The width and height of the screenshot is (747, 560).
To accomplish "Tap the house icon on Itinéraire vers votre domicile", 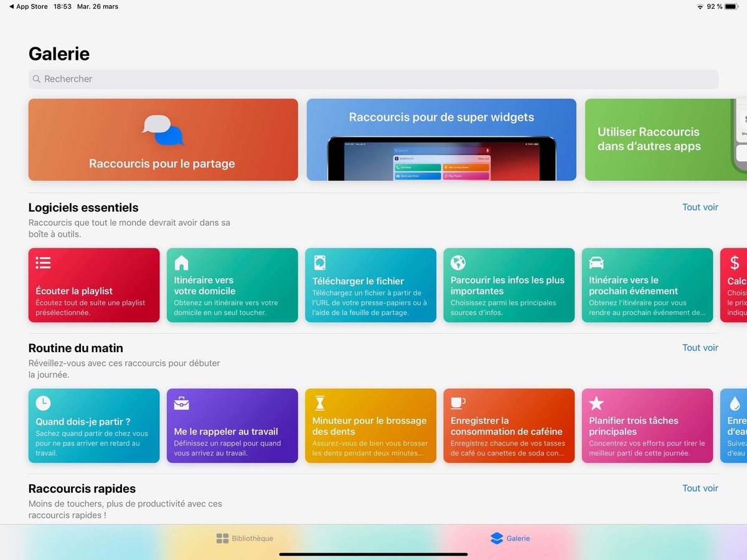I will point(181,263).
